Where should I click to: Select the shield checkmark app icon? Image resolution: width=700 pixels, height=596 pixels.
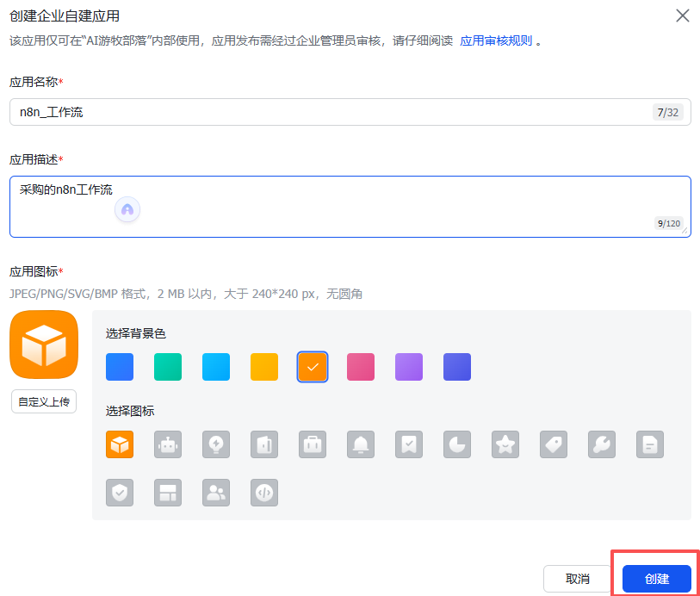[x=120, y=493]
